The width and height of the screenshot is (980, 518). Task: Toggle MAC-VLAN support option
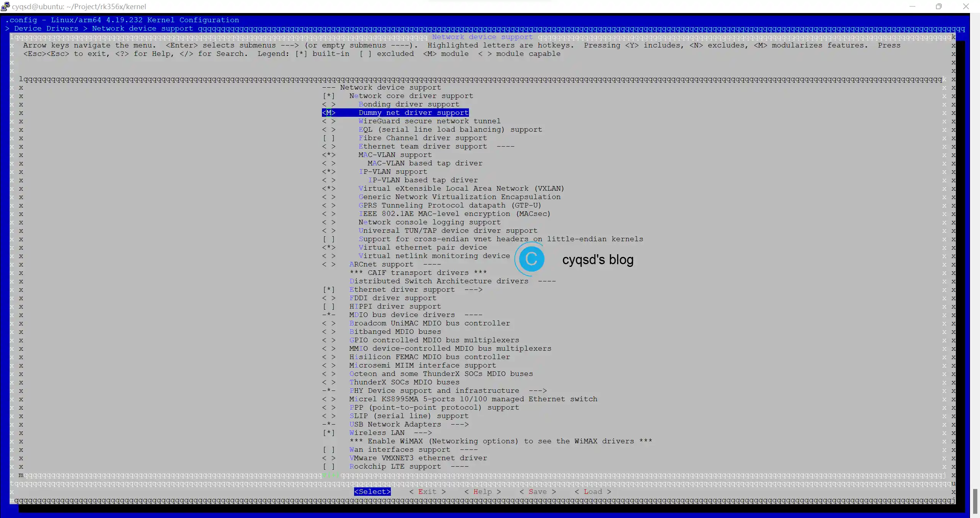tap(328, 155)
